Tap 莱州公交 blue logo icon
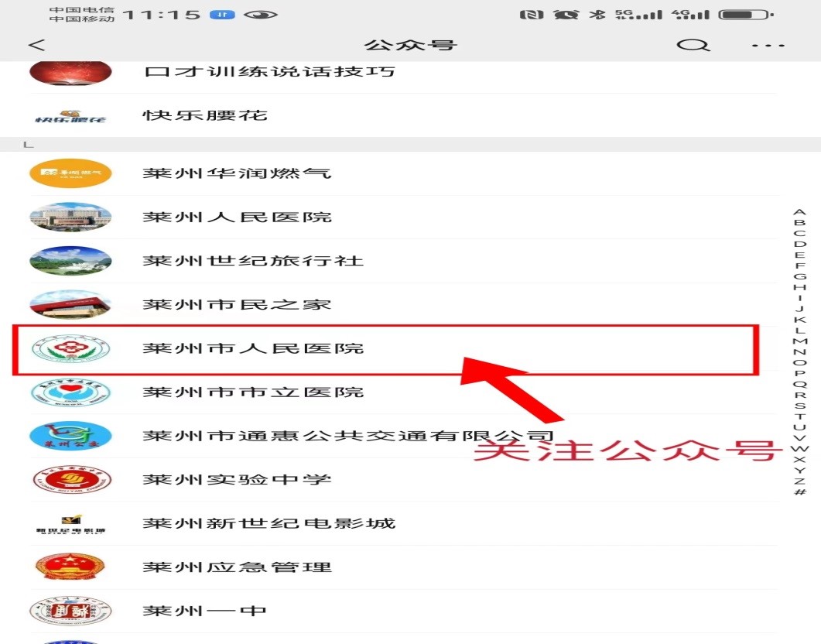This screenshot has height=644, width=821. (x=70, y=436)
